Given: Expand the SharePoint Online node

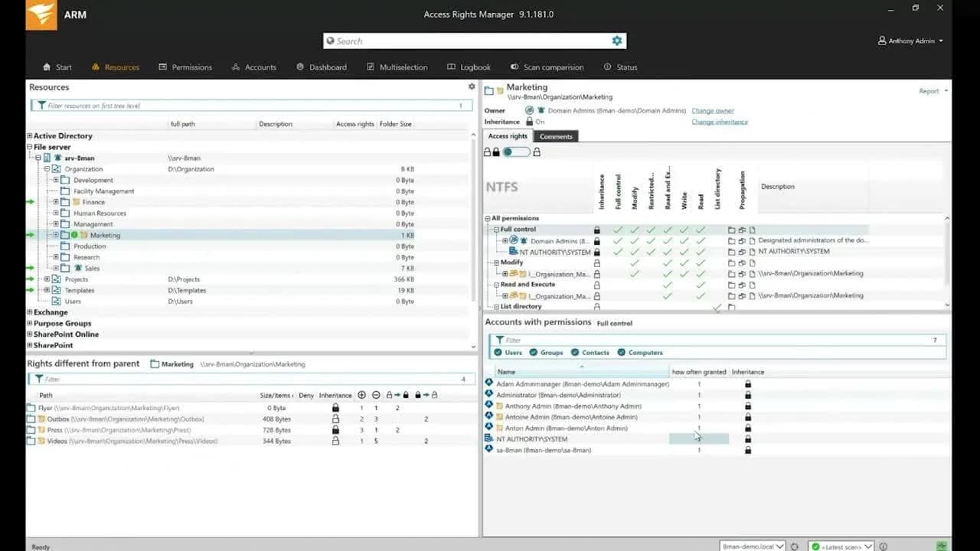Looking at the screenshot, I should (x=30, y=334).
